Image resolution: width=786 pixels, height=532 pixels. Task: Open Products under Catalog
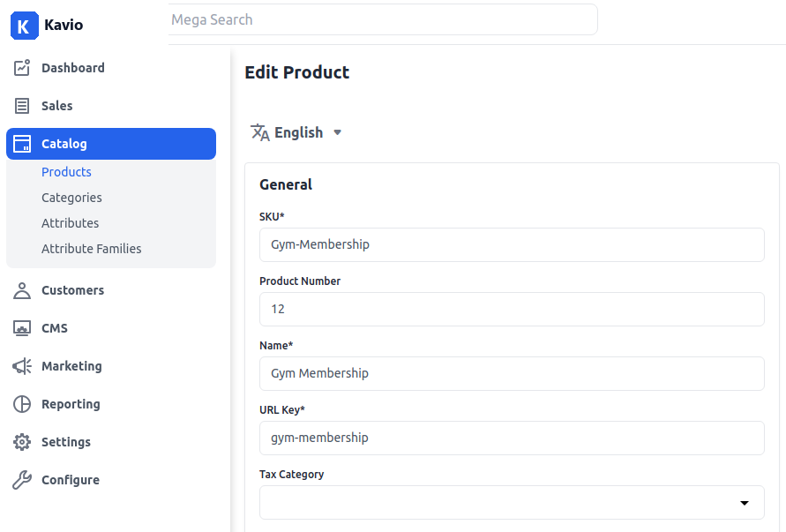tap(66, 172)
